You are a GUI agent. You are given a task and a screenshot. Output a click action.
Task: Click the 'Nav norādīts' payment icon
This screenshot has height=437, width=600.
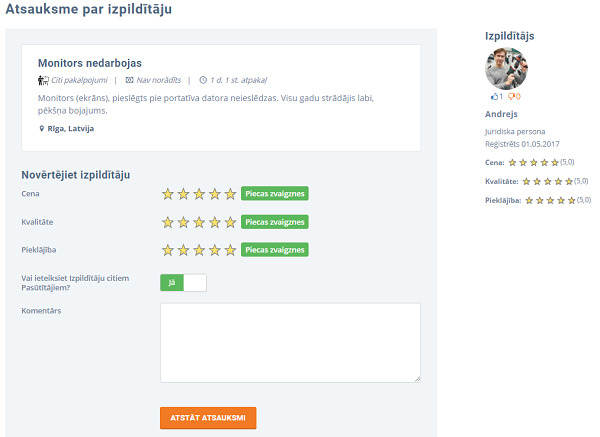point(129,80)
